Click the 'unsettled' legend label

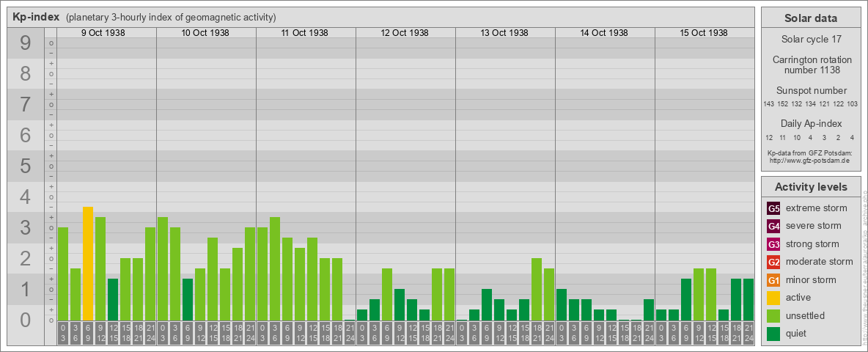tap(806, 316)
